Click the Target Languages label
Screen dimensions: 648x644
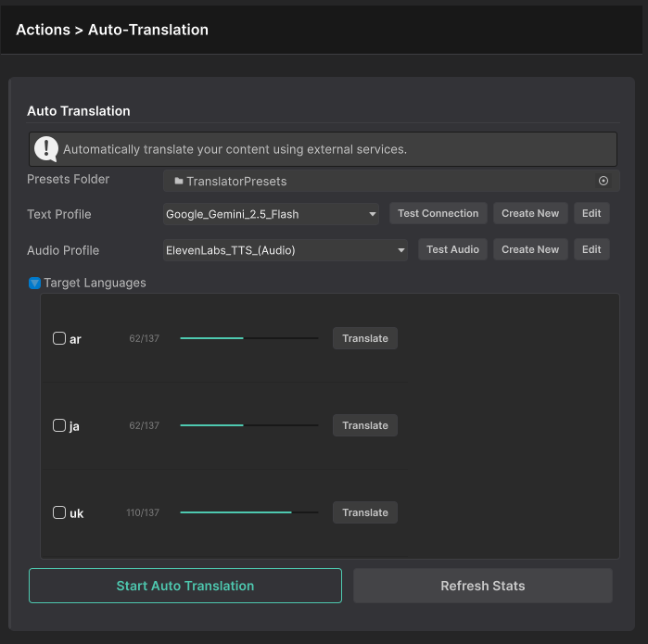click(x=95, y=283)
